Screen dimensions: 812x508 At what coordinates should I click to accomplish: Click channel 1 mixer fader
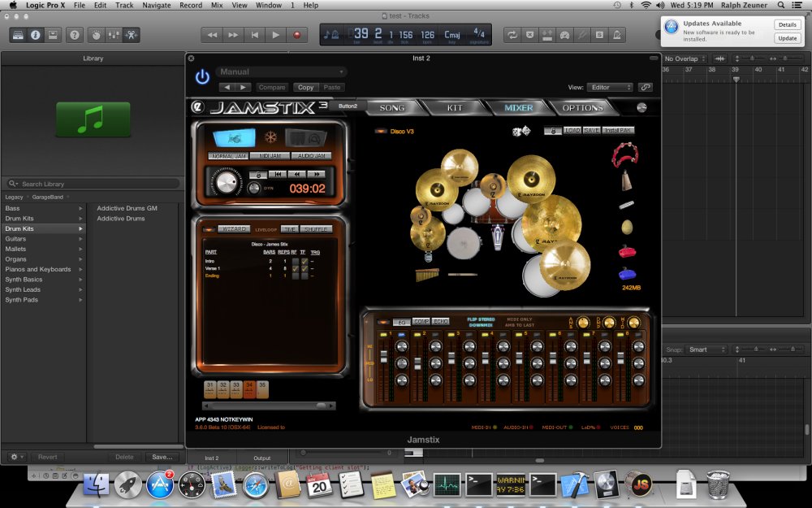(x=385, y=358)
